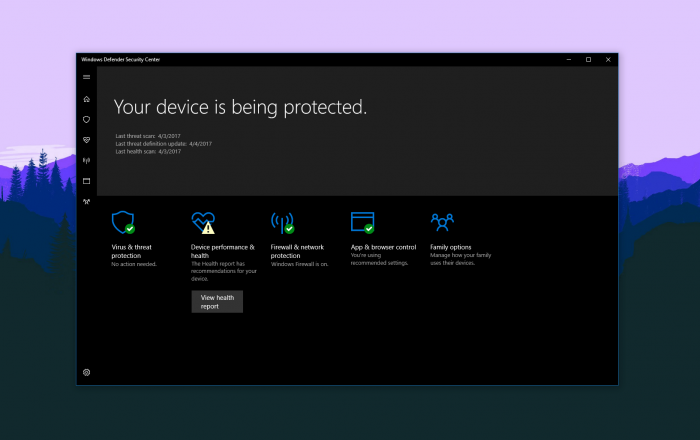
Task: Click the large firewall antenna tile icon
Action: coord(282,222)
